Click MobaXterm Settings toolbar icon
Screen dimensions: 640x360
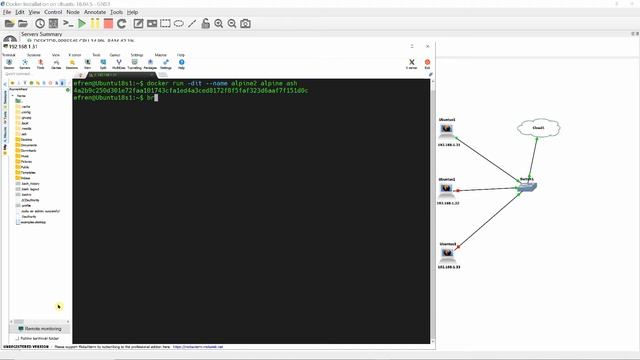(x=166, y=64)
